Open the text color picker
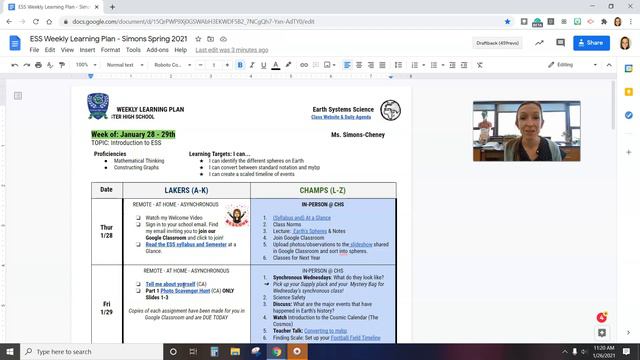 coord(276,65)
